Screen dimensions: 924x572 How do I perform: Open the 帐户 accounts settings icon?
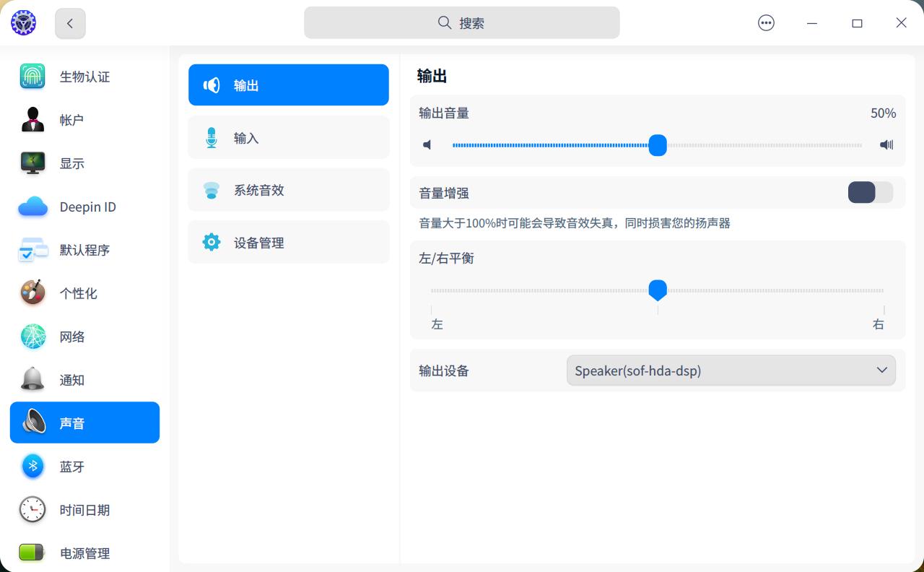click(32, 119)
